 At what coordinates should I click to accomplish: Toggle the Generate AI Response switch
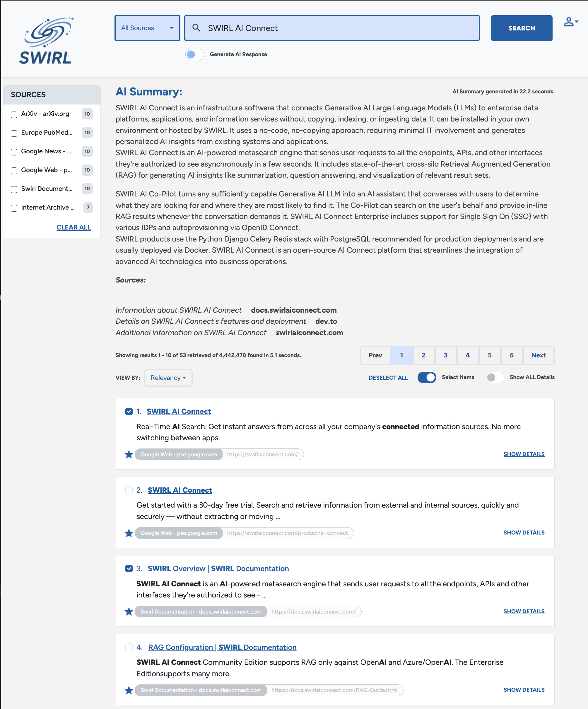point(193,54)
